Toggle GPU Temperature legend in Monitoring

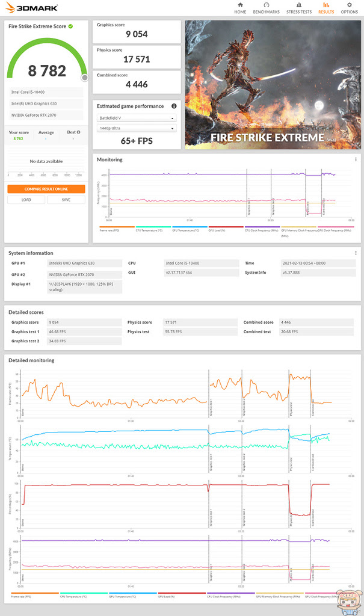[190, 229]
